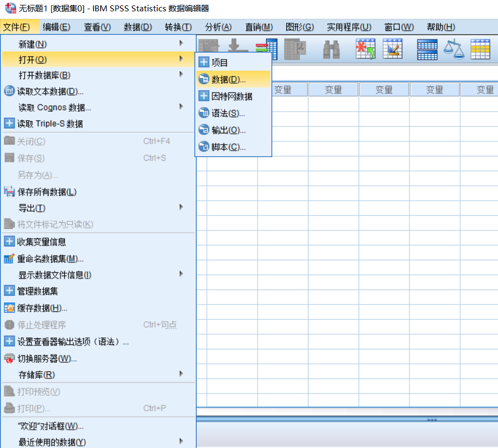The width and height of the screenshot is (498, 448).
Task: Open the 编辑(E) menu
Action: pyautogui.click(x=57, y=28)
